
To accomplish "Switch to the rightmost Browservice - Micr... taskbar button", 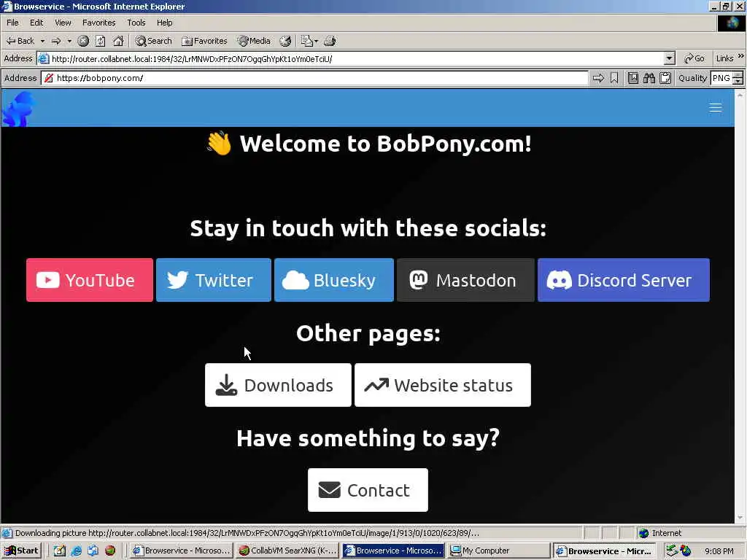I will (x=605, y=551).
